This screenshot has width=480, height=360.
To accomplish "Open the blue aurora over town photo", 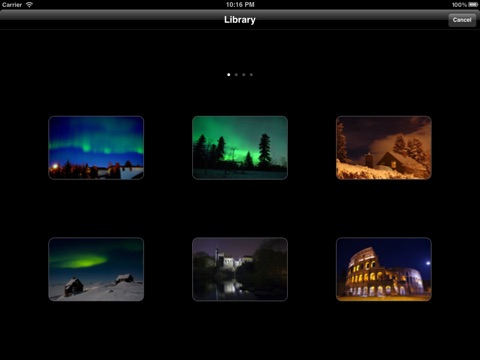I will (x=96, y=148).
